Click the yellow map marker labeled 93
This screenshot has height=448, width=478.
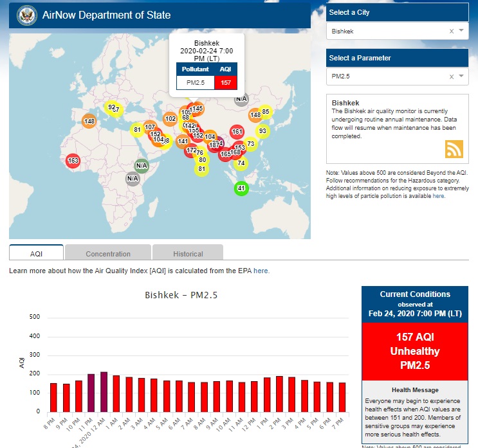[x=262, y=131]
